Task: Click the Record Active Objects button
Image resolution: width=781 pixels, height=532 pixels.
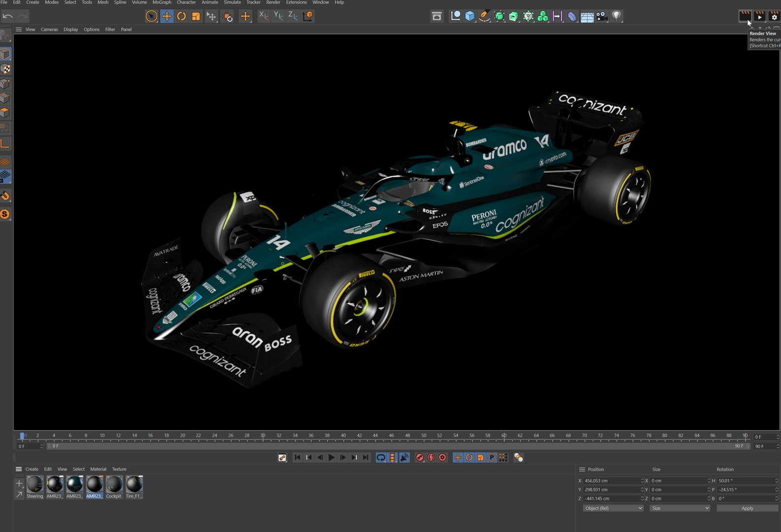Action: pyautogui.click(x=420, y=458)
